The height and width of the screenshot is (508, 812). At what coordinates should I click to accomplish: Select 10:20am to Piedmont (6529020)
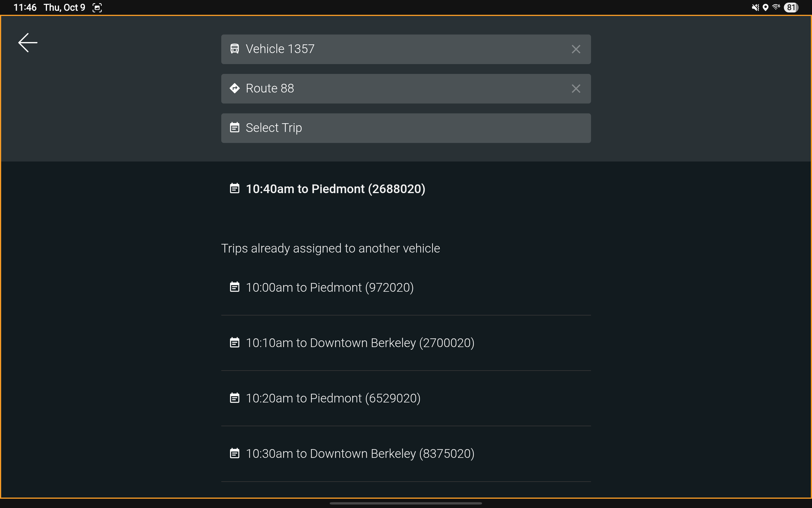333,398
